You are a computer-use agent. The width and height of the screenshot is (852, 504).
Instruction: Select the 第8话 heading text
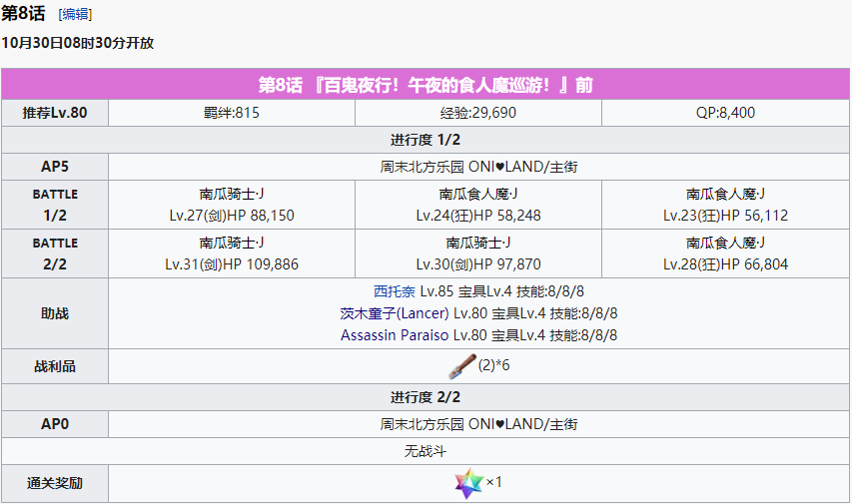[x=23, y=14]
